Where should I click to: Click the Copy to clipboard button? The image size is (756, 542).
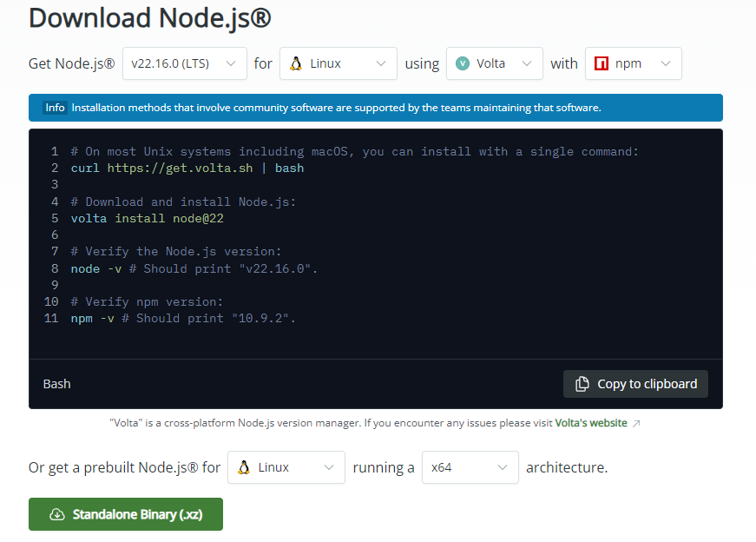[635, 384]
